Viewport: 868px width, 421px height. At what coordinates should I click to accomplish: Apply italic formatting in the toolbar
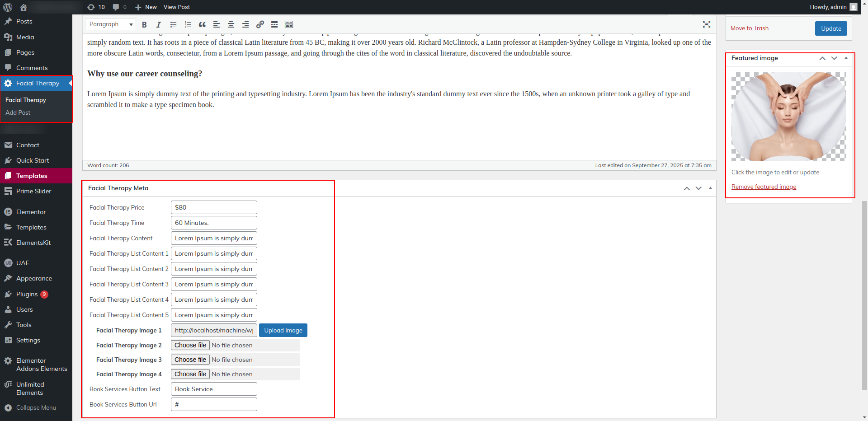click(x=159, y=25)
